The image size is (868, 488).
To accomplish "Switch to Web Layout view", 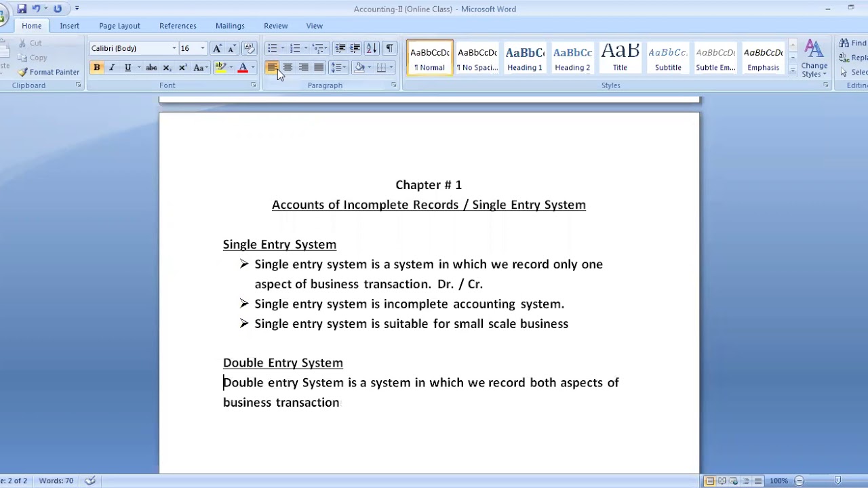I will pyautogui.click(x=734, y=481).
